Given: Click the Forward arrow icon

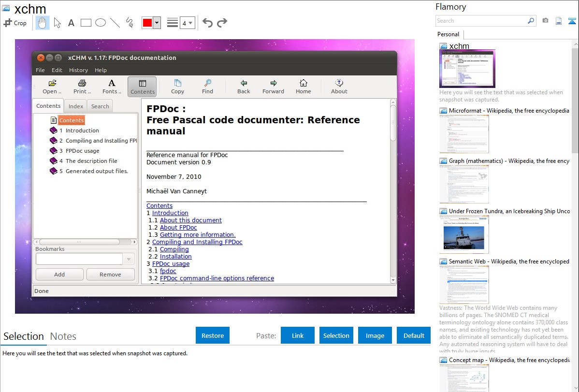Looking at the screenshot, I should point(273,87).
